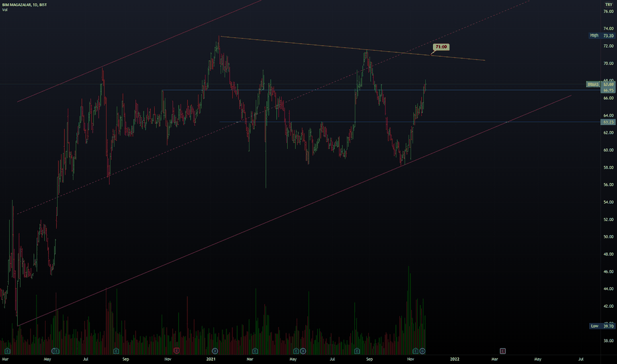The height and width of the screenshot is (364, 617).
Task: Click the 76.00 price scale value
Action: [608, 11]
